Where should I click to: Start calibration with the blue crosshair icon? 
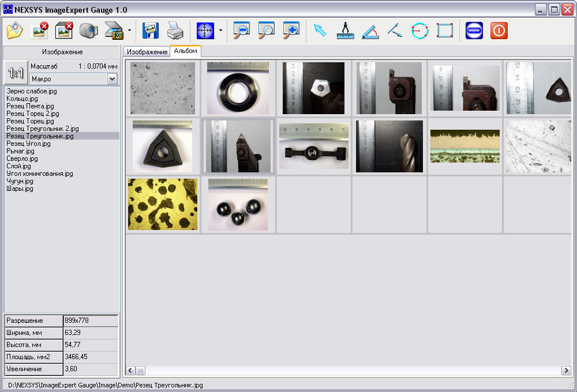tap(205, 31)
